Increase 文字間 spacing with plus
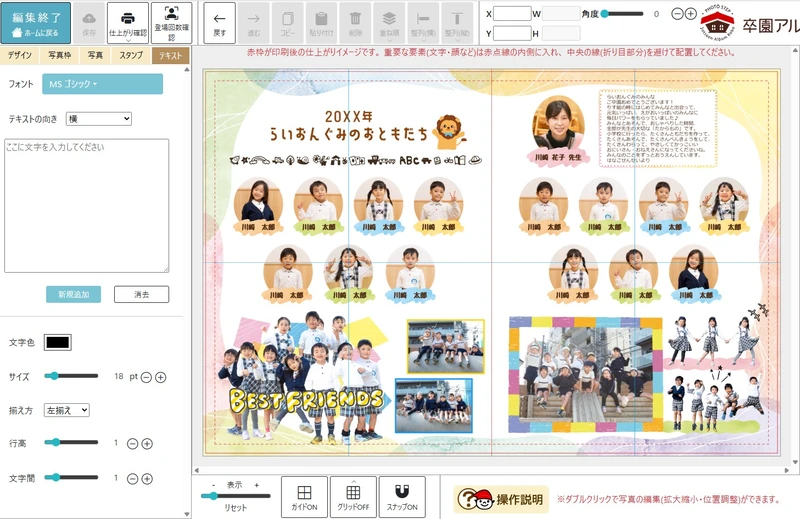Viewport: 800px width, 519px height. tap(147, 479)
